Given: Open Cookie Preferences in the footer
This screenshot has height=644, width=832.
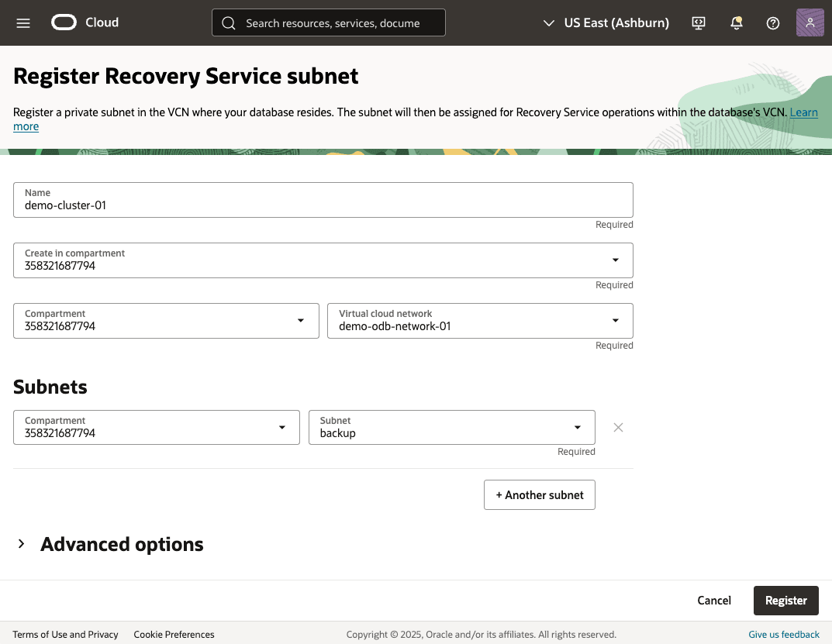Looking at the screenshot, I should tap(174, 634).
